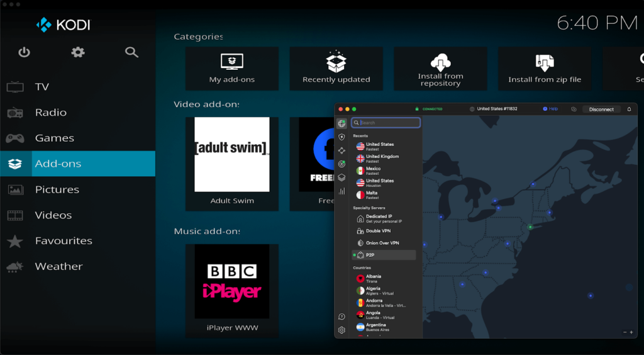Connect to Algeria Algiers virtual server

click(384, 291)
